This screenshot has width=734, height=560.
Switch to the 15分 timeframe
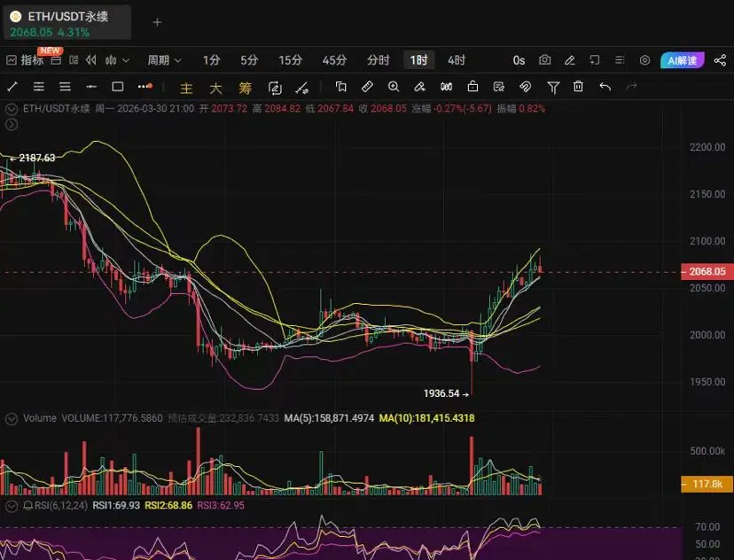(x=290, y=60)
